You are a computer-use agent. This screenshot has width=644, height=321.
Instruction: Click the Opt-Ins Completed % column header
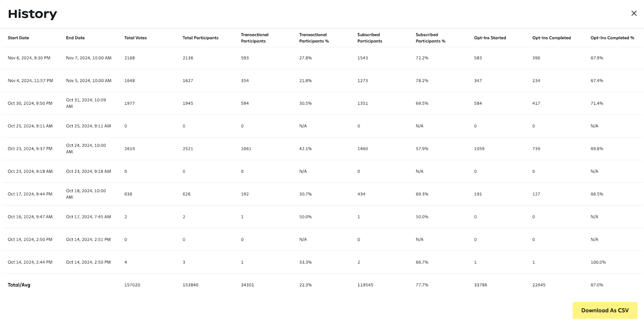(x=612, y=38)
